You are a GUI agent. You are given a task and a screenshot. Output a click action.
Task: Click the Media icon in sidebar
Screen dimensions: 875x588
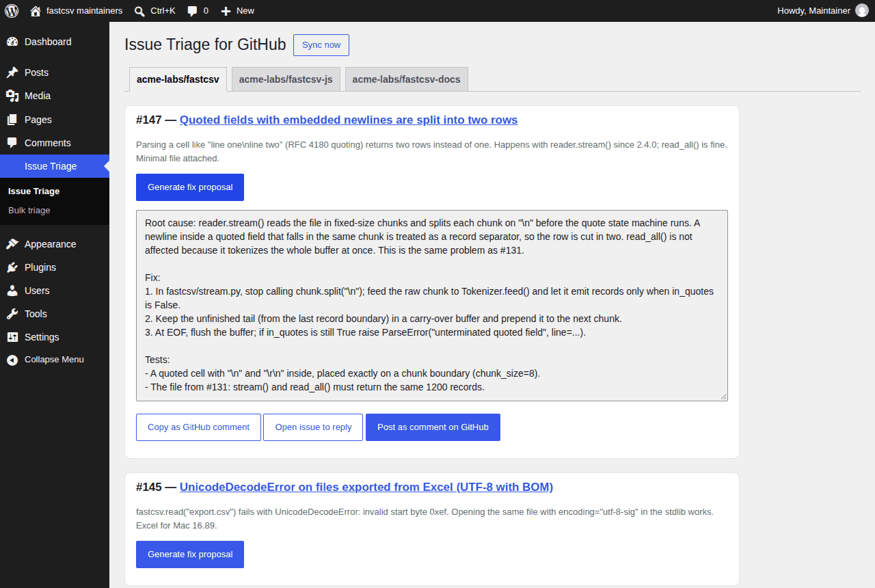tap(12, 96)
